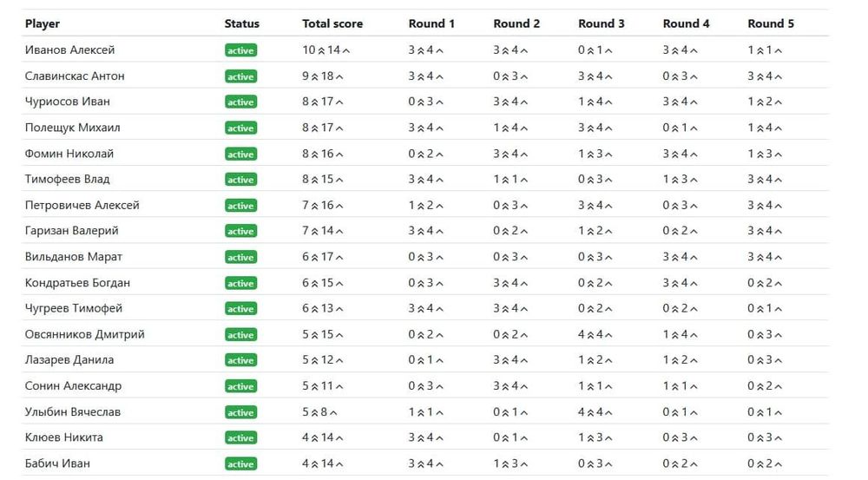Screen dimensions: 868x480
Task: Click double-chevron icon in Чуриосов Иван's Round 1
Action: (x=421, y=102)
